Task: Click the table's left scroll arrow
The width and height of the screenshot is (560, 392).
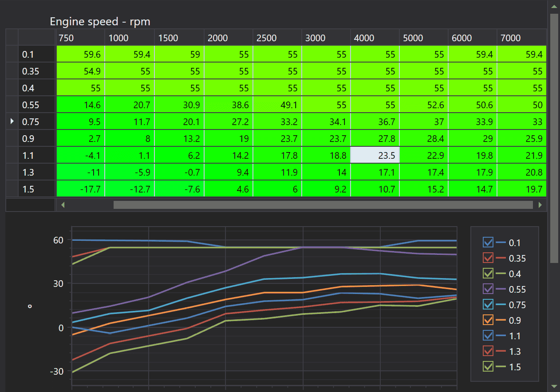Action: click(63, 205)
